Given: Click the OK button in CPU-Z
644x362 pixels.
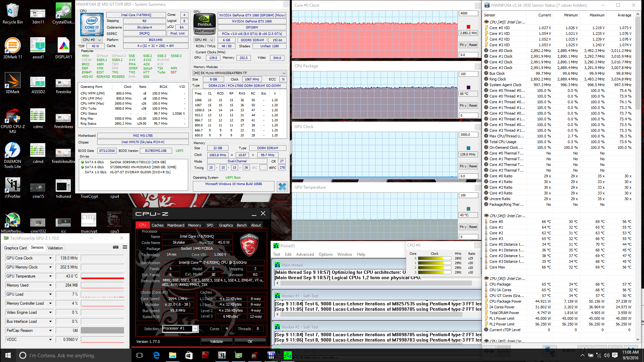Looking at the screenshot, I should click(x=250, y=342).
